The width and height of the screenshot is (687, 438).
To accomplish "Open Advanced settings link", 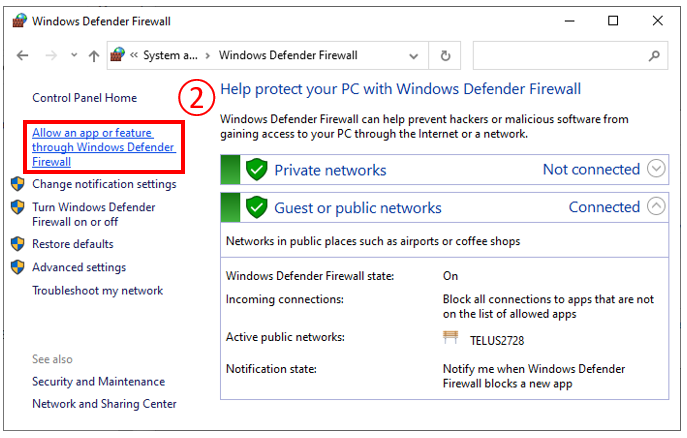I will (x=79, y=267).
